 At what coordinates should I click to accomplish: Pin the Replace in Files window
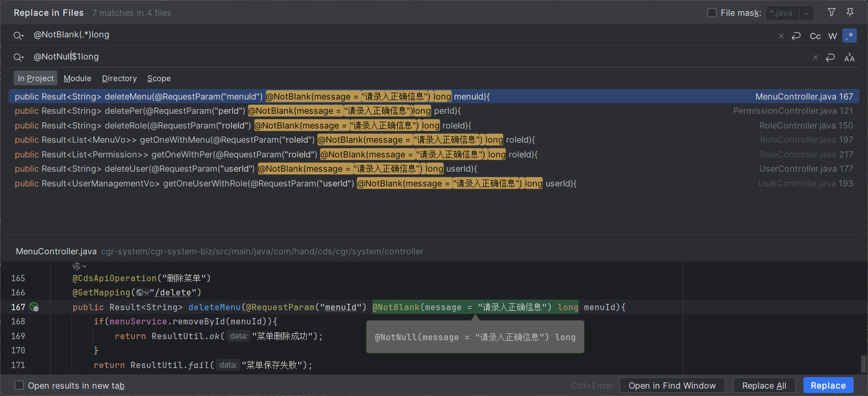(x=850, y=12)
